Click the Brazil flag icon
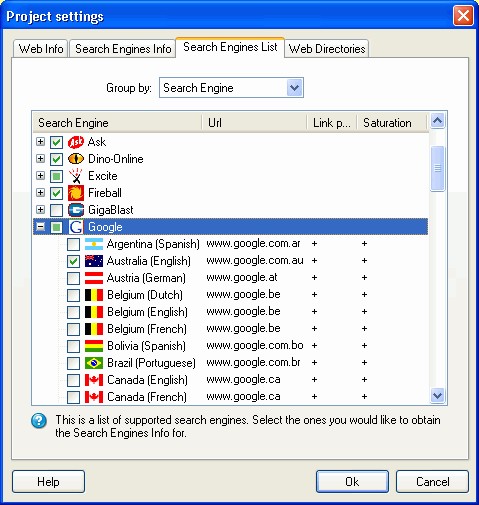479x505 pixels. 94,363
